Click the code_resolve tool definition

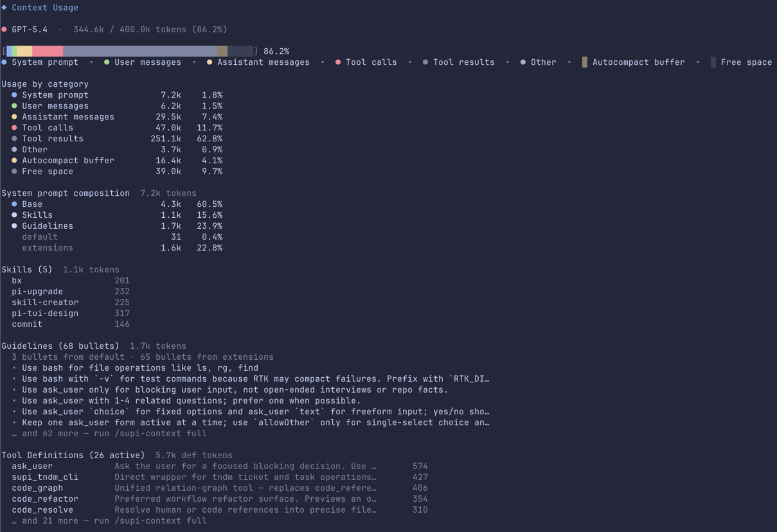pyautogui.click(x=220, y=510)
